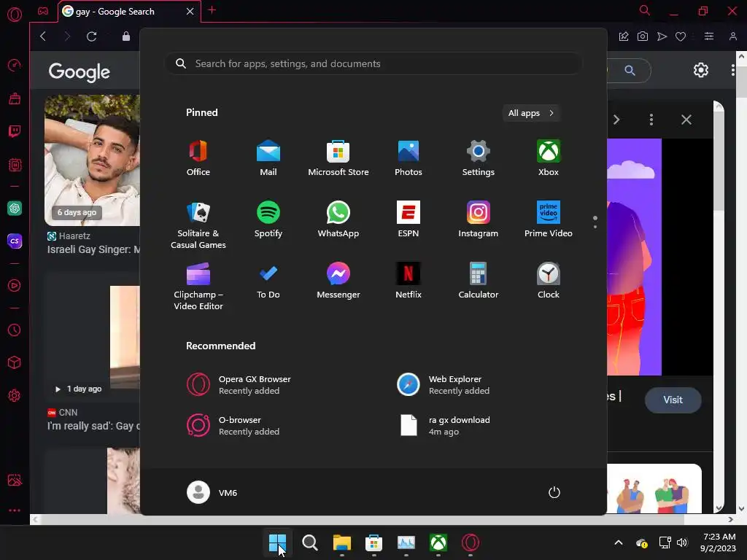
Task: Open the clock and date panel
Action: (x=719, y=542)
